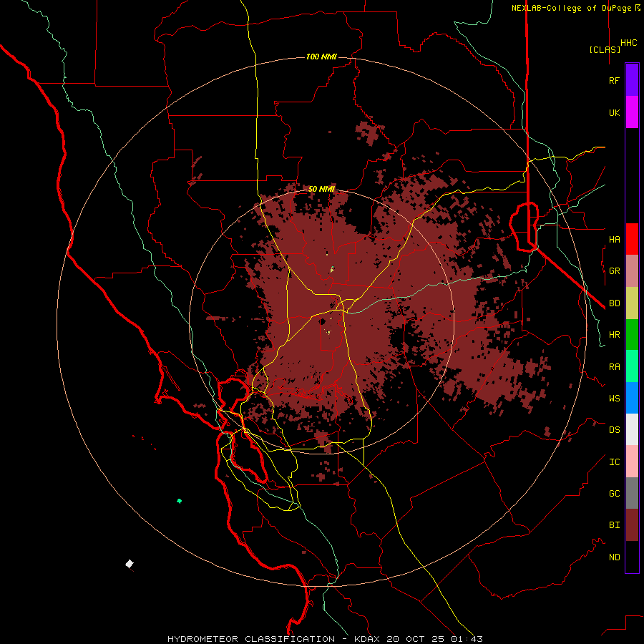
Task: Click the RF purple legend swatch
Action: 632,80
